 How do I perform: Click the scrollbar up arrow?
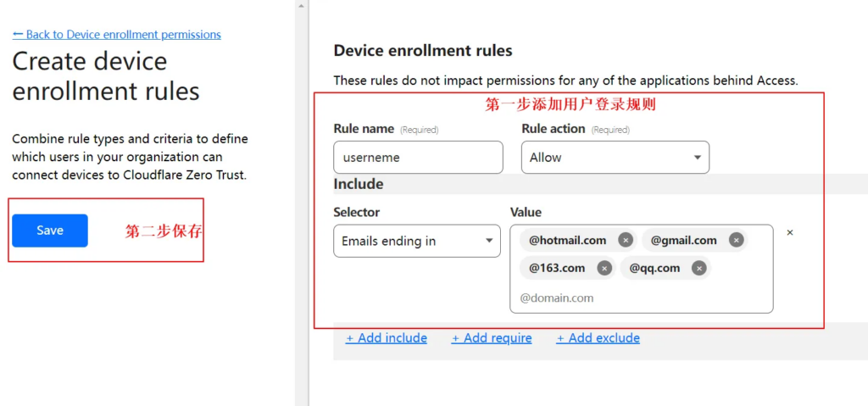coord(301,5)
